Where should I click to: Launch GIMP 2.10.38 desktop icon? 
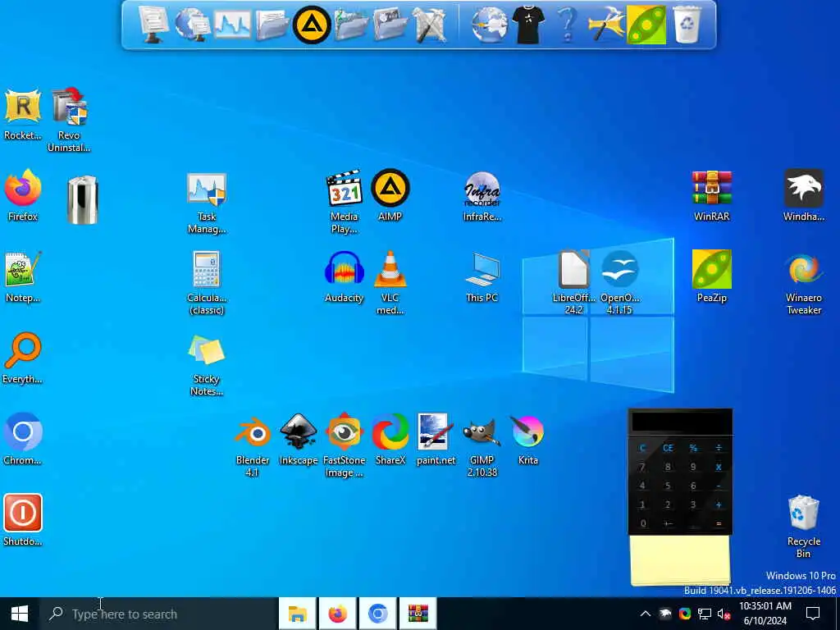coord(482,446)
